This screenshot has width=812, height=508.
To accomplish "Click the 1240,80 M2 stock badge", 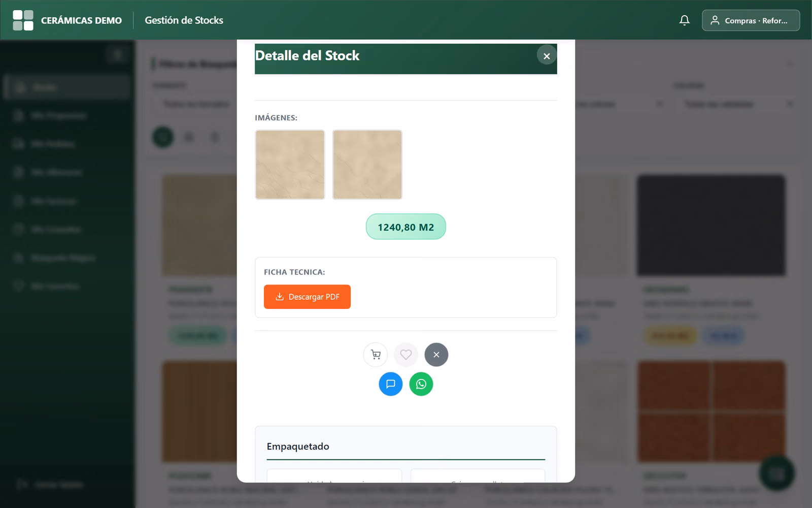I will (x=406, y=227).
